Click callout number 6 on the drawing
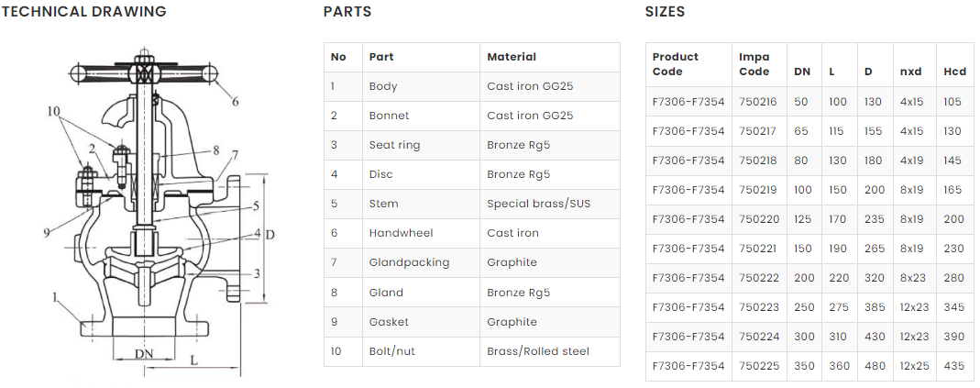 (x=235, y=101)
